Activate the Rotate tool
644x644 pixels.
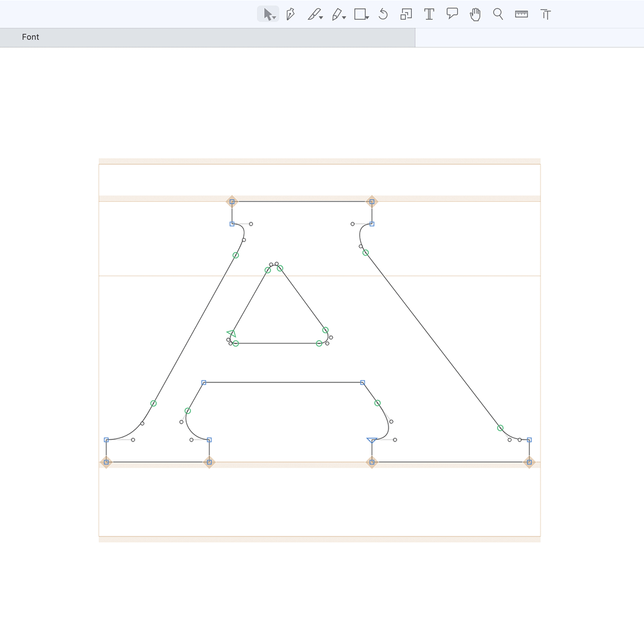tap(383, 14)
